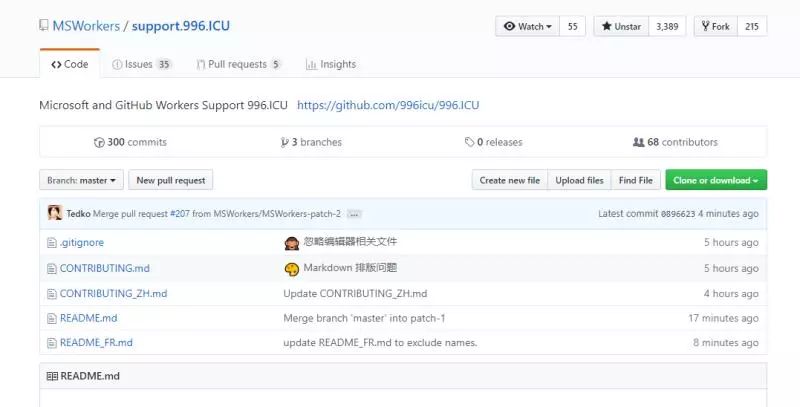The height and width of the screenshot is (407, 800).
Task: Open pull request #207 link
Action: pyautogui.click(x=180, y=214)
